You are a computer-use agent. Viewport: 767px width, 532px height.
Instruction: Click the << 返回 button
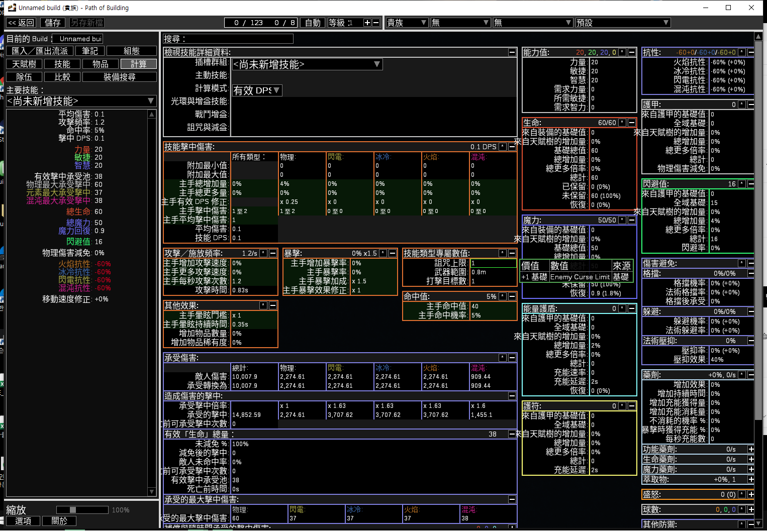coord(21,23)
